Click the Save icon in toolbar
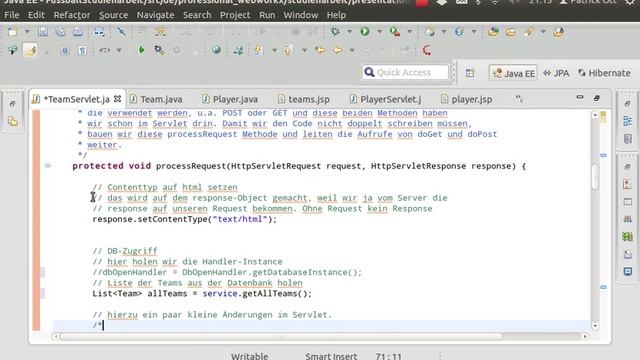The image size is (640, 360). [x=42, y=32]
